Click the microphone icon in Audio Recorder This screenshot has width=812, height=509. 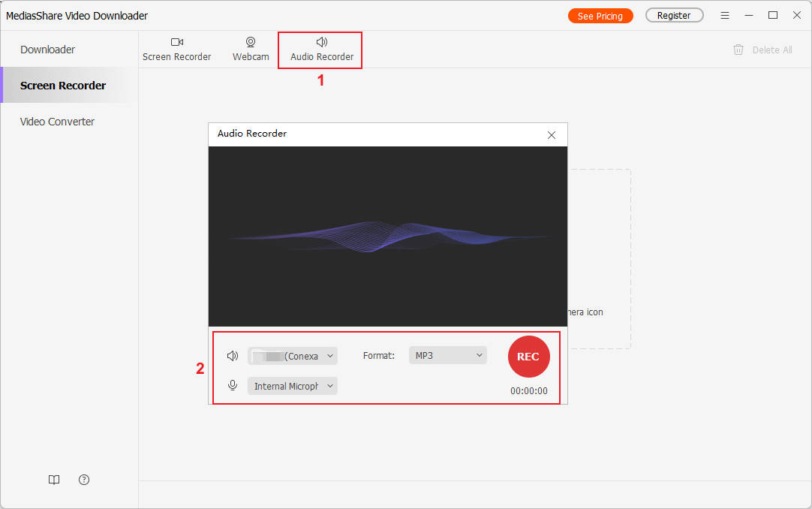(233, 385)
